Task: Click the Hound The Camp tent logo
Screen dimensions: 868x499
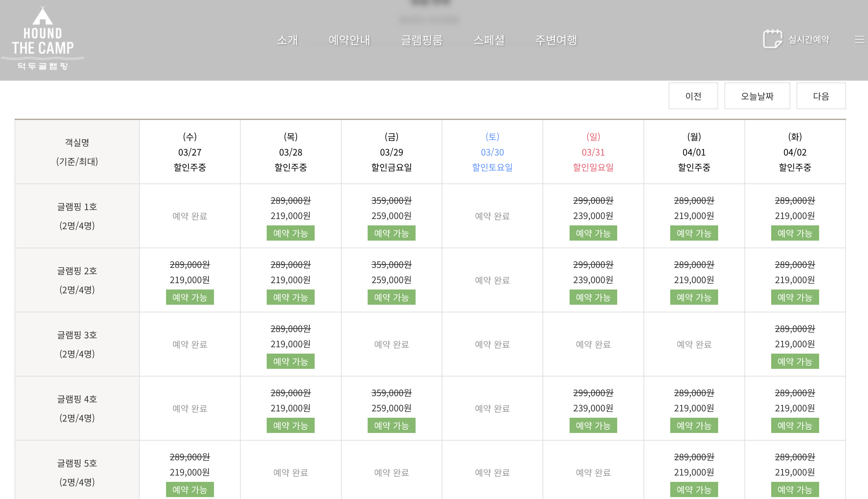Action: click(43, 38)
